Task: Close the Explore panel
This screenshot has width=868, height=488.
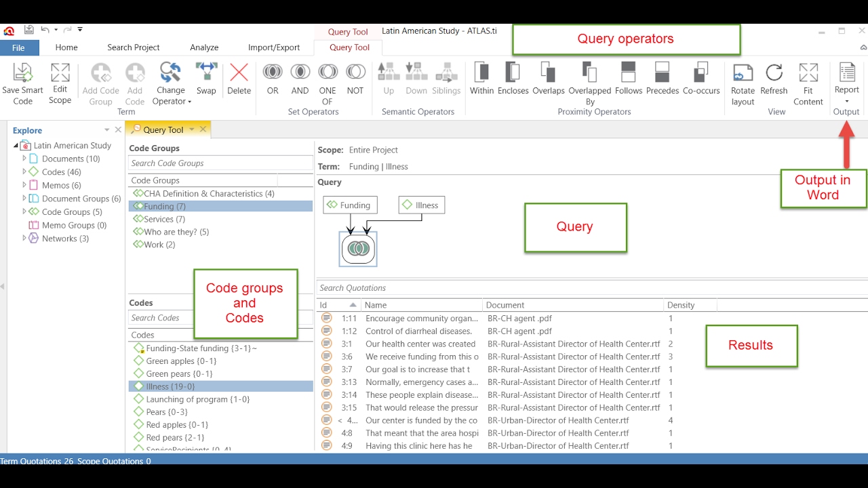Action: pos(118,129)
